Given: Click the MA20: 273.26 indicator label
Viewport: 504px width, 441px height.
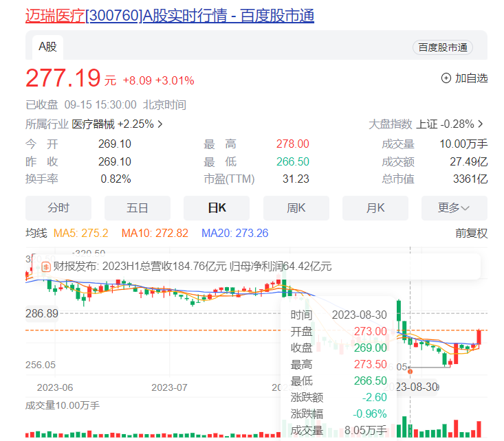Looking at the screenshot, I should [x=234, y=233].
